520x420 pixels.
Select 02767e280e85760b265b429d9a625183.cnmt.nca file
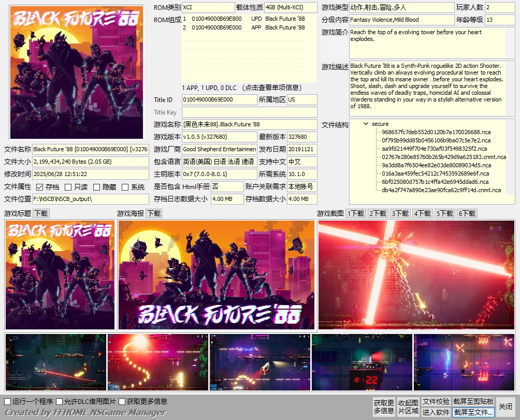[x=444, y=157]
